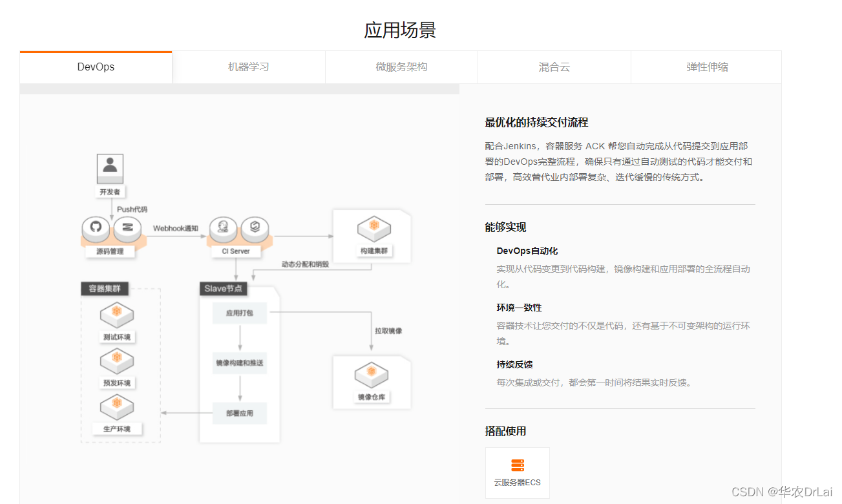This screenshot has height=504, width=842.
Task: Click the 镜像仓库 label
Action: point(372,397)
